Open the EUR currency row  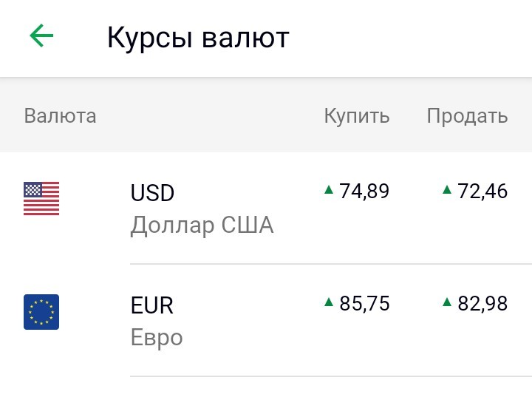pyautogui.click(x=266, y=320)
